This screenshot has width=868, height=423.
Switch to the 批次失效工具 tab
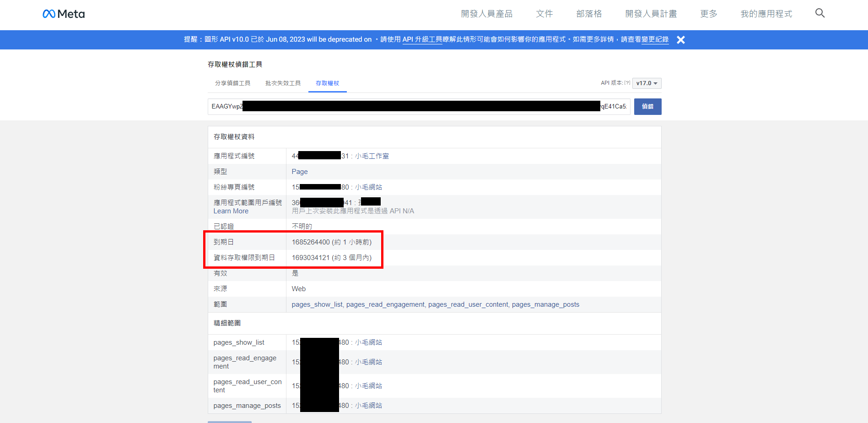pos(283,83)
